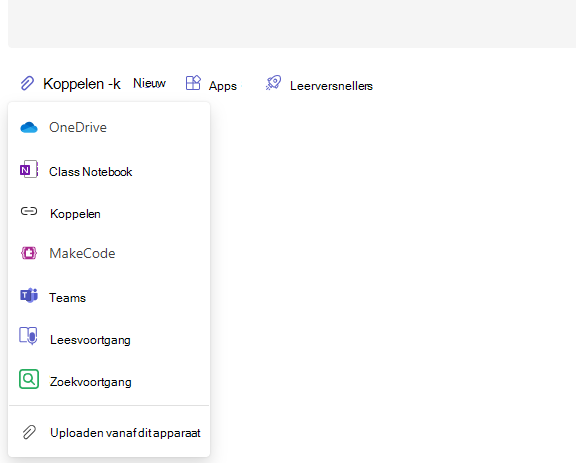The image size is (576, 463).
Task: Click the Leesvoortgang book icon
Action: tap(29, 336)
